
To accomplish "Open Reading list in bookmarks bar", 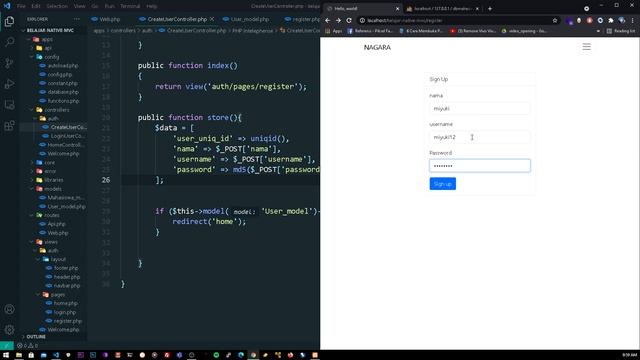I will (x=621, y=31).
